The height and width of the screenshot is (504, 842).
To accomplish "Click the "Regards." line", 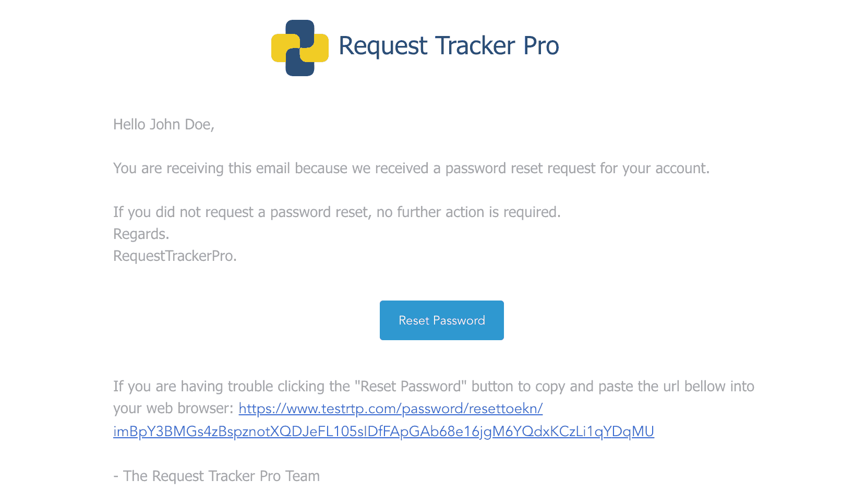I will (141, 234).
